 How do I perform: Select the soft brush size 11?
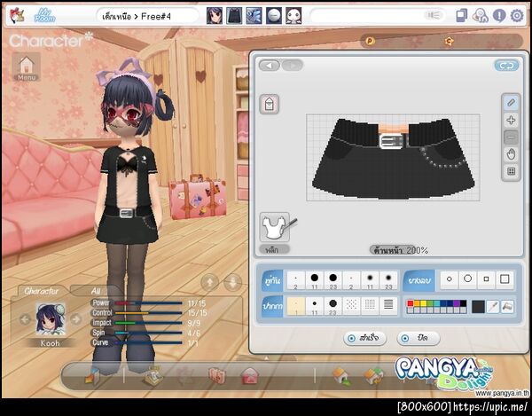coord(370,280)
